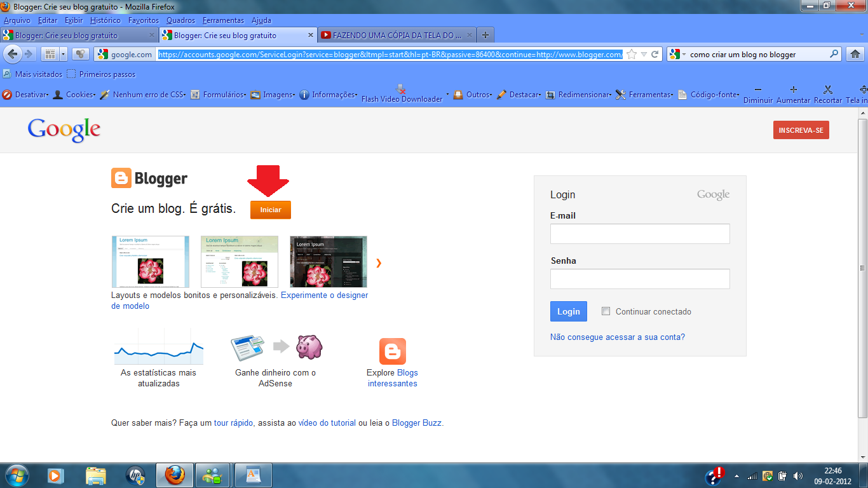Click the Recortar scissors icon
868x488 pixels.
[827, 90]
